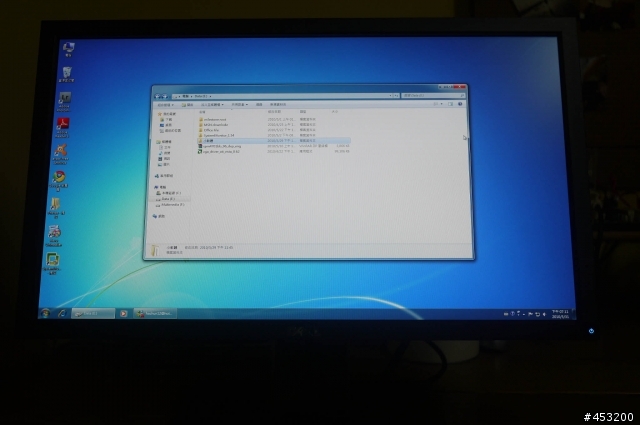Open the Action Center flag tray icon

530,314
